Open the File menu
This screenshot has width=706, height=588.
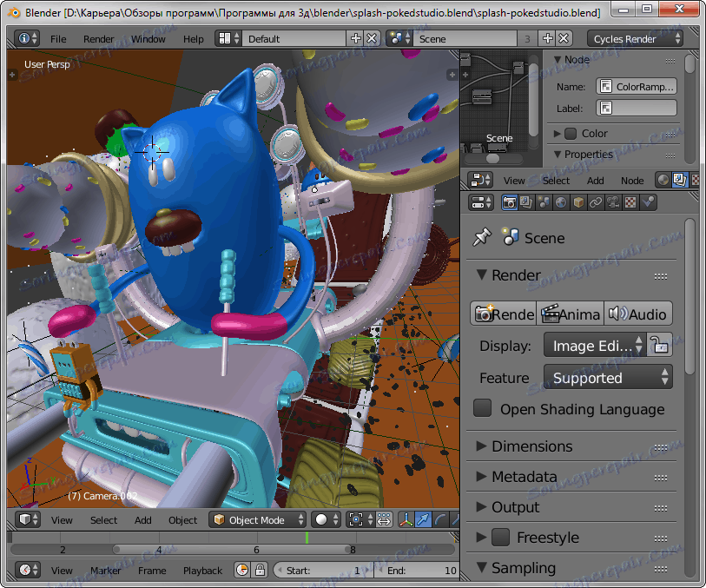[58, 39]
